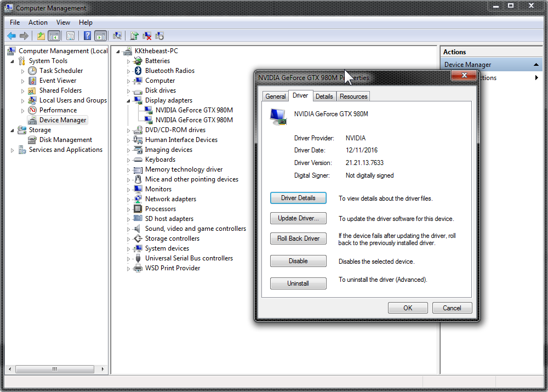Image resolution: width=548 pixels, height=392 pixels.
Task: Expand the Disk drives node
Action: [128, 91]
